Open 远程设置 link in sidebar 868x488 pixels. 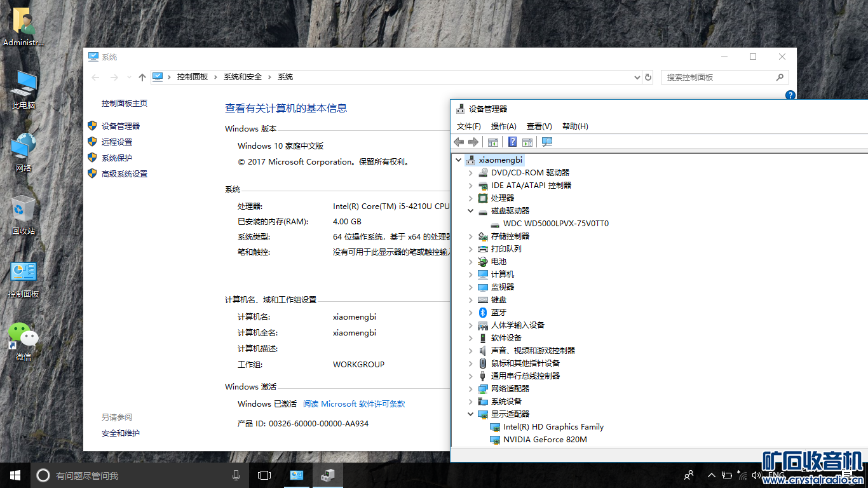pyautogui.click(x=117, y=142)
